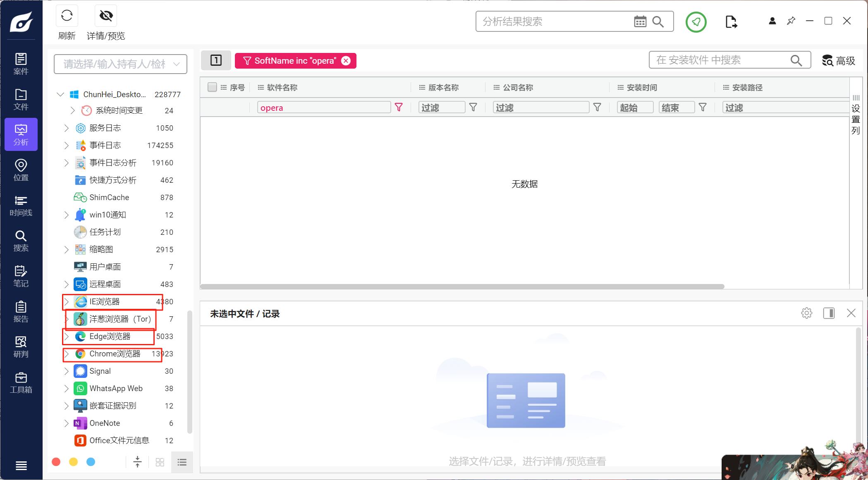
Task: Open the holder/examiner selection dropdown
Action: click(120, 64)
